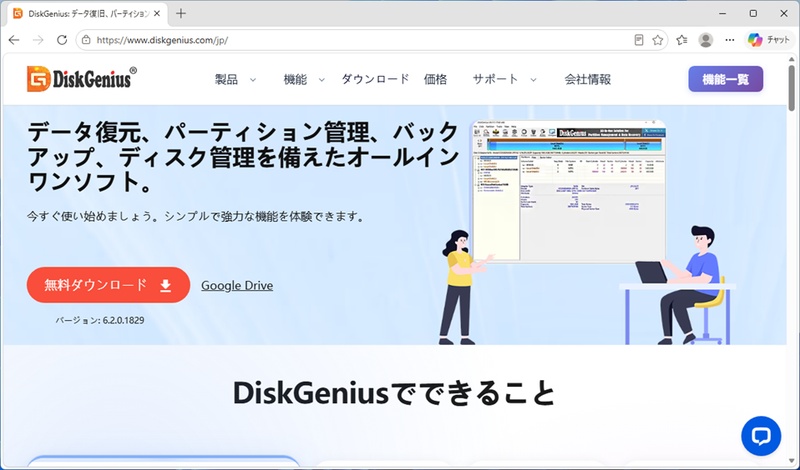Click the version text バージョン: 6.2.0.1829
This screenshot has height=470, width=800.
click(100, 320)
